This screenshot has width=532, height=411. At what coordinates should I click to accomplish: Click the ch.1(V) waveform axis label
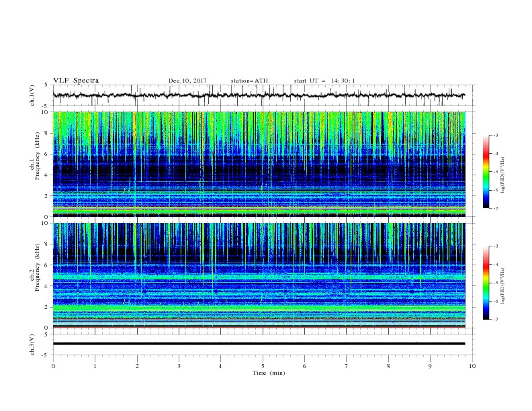coord(32,95)
